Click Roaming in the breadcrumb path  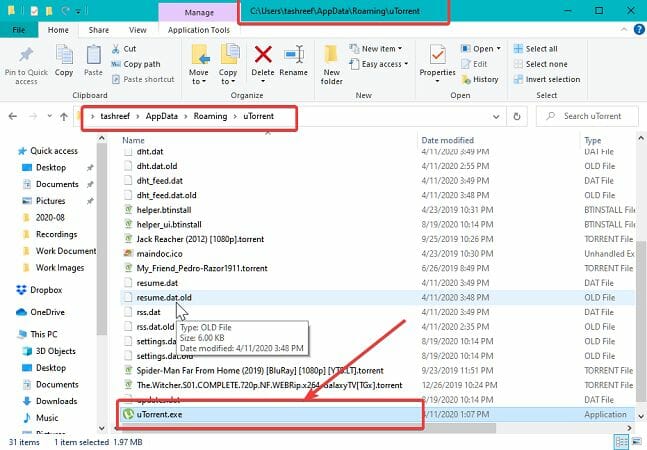[x=210, y=116]
